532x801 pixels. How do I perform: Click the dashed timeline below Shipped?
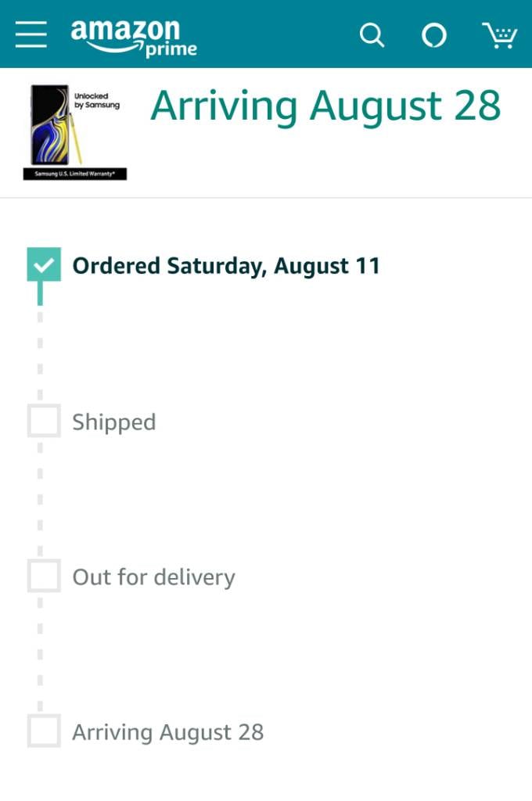41,498
